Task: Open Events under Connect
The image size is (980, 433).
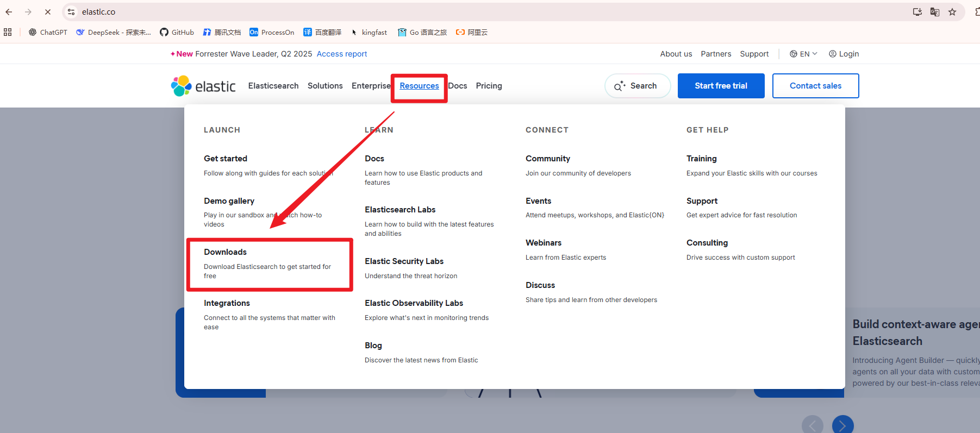Action: tap(538, 201)
